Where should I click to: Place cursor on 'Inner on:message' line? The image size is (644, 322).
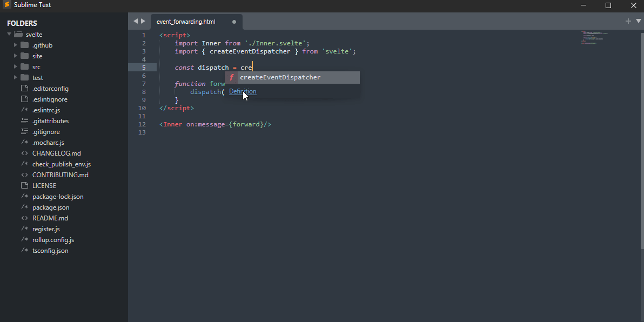click(x=215, y=124)
